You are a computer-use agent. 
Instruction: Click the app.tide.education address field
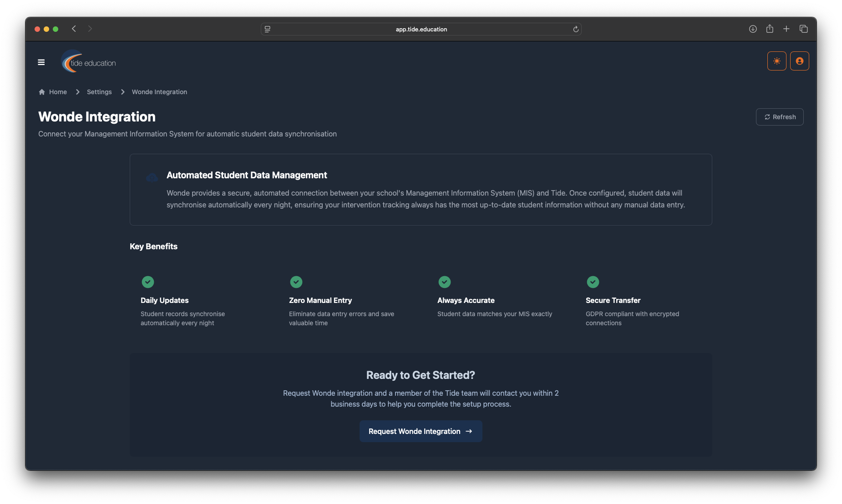421,29
